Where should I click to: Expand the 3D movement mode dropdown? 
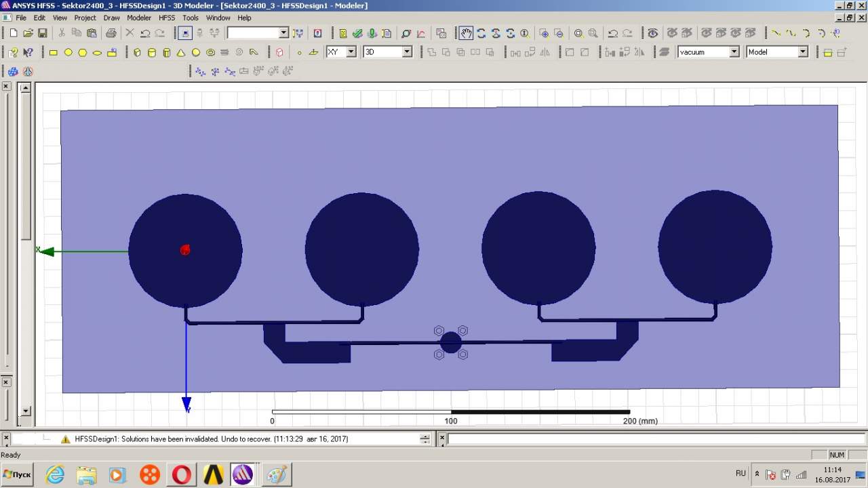407,52
